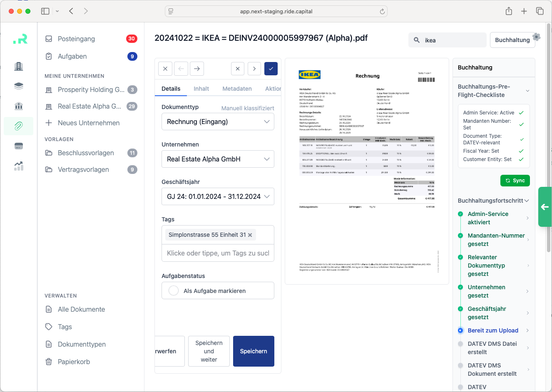The image size is (552, 392).
Task: Open the layers stack icon in sidebar
Action: (x=18, y=86)
